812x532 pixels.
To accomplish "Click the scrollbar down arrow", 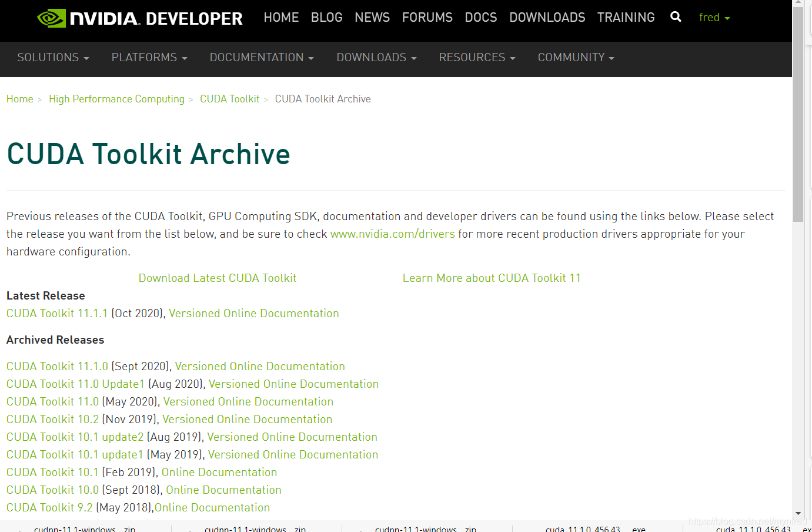I will click(798, 514).
